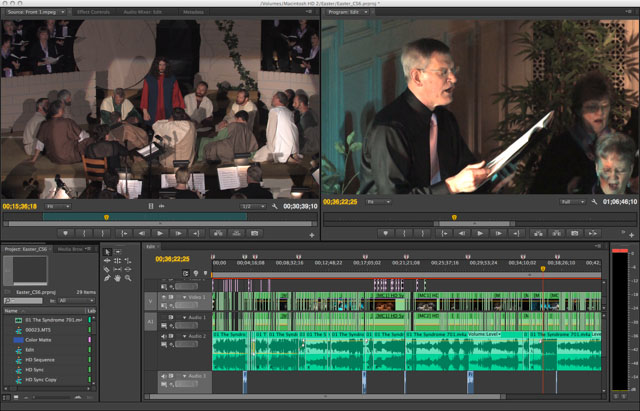Collapse the Video 1 track triangle

[184, 297]
